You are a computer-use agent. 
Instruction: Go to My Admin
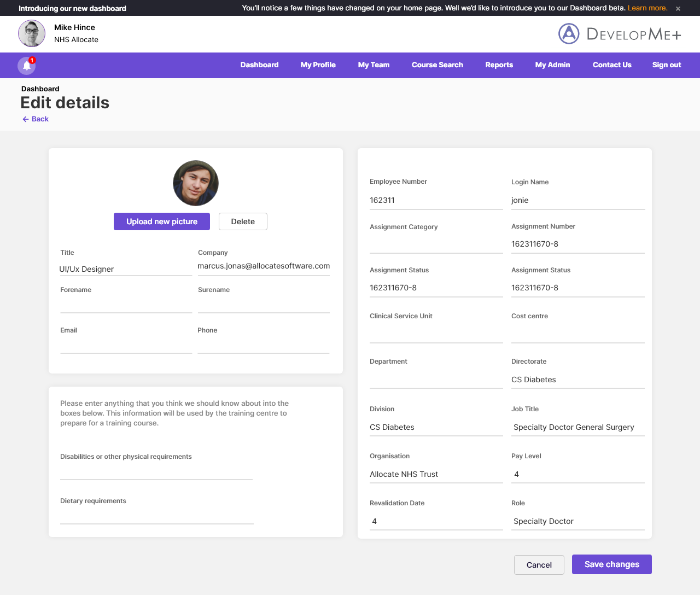[552, 65]
